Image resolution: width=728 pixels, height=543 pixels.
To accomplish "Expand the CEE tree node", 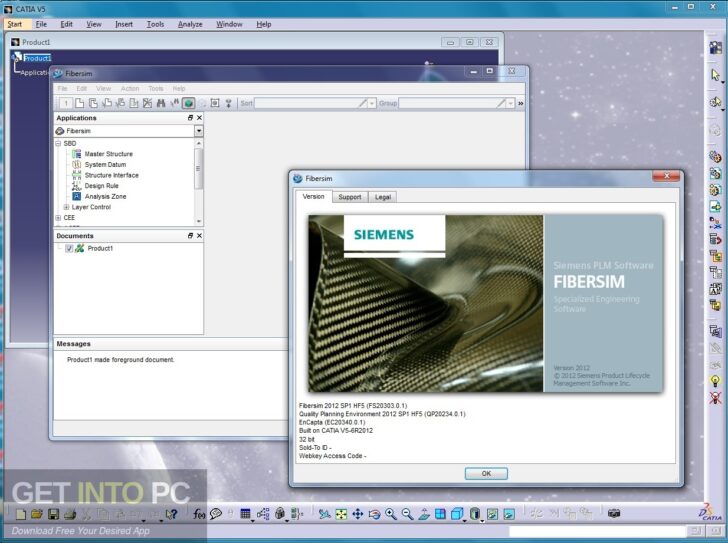I will pyautogui.click(x=58, y=218).
